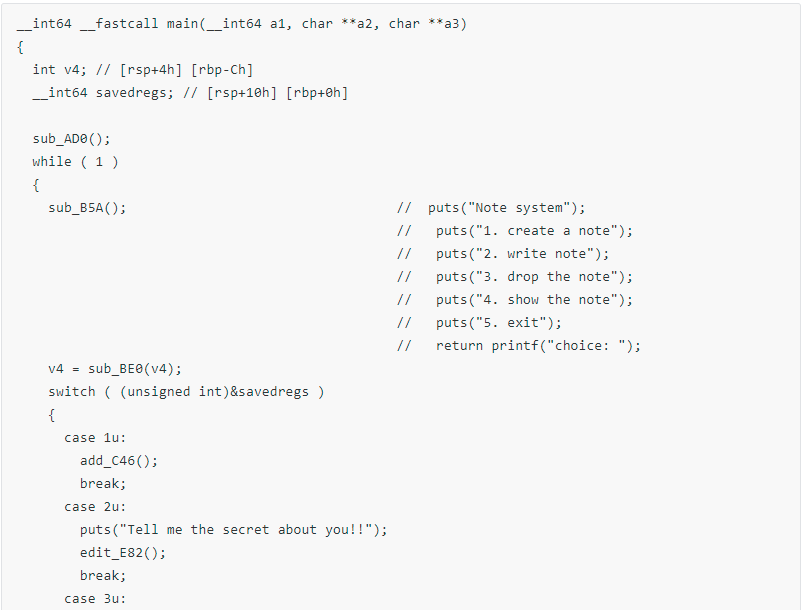Click the edit_E82() call
The image size is (804, 610).
click(123, 553)
